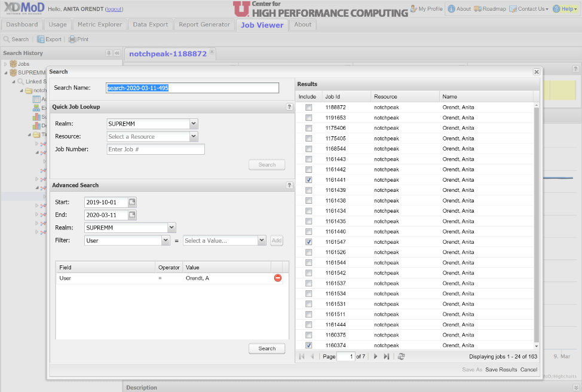Click the Save Results button
582x392 pixels.
pyautogui.click(x=501, y=370)
